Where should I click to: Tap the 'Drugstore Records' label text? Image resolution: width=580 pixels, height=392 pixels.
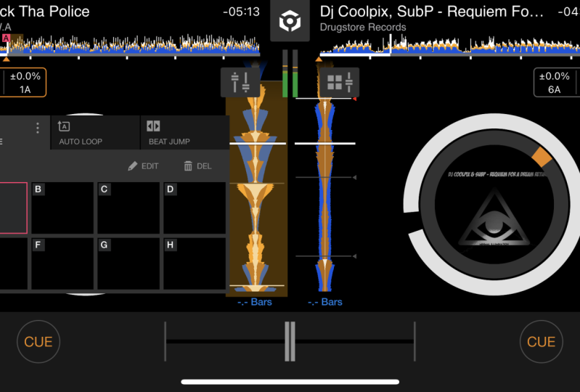[363, 27]
